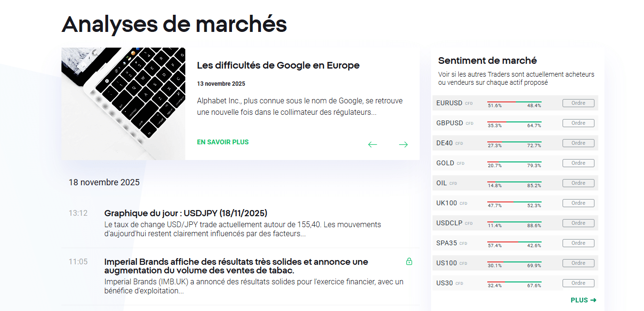Click the UK100 Ordre button

(578, 203)
